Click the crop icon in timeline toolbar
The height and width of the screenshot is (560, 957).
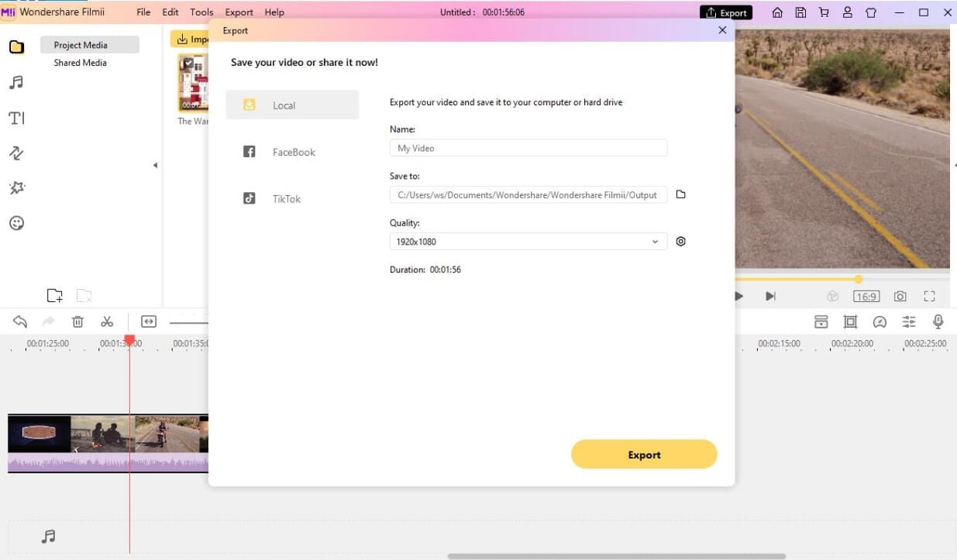pyautogui.click(x=850, y=321)
